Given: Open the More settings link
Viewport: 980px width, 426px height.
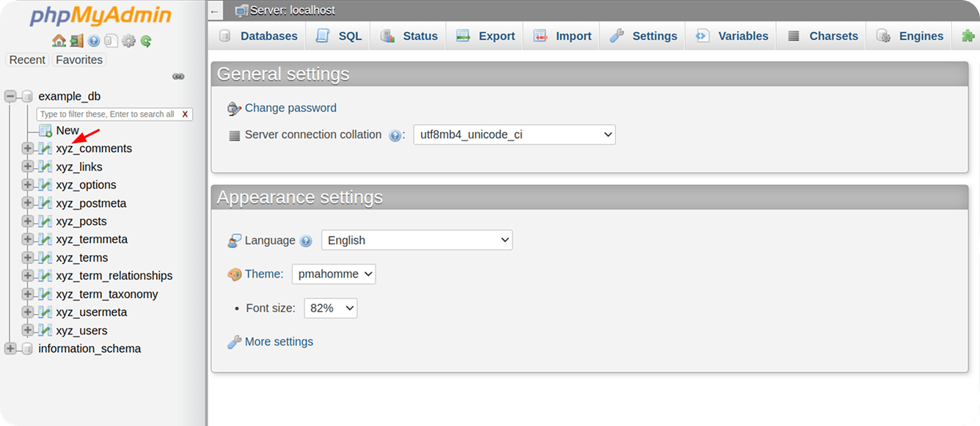Looking at the screenshot, I should pyautogui.click(x=279, y=342).
